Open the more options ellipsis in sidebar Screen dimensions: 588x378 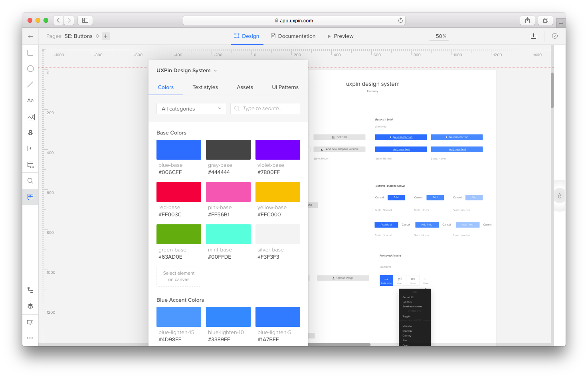coord(30,338)
